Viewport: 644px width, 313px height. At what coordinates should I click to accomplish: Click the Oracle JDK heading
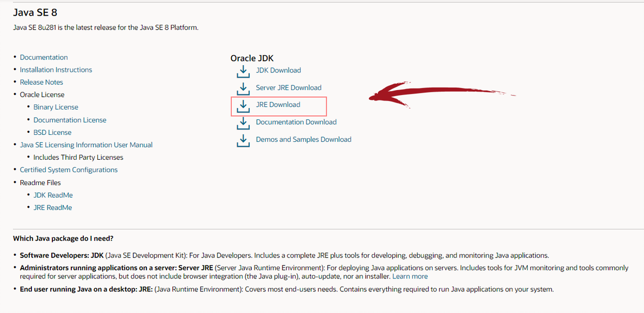252,59
